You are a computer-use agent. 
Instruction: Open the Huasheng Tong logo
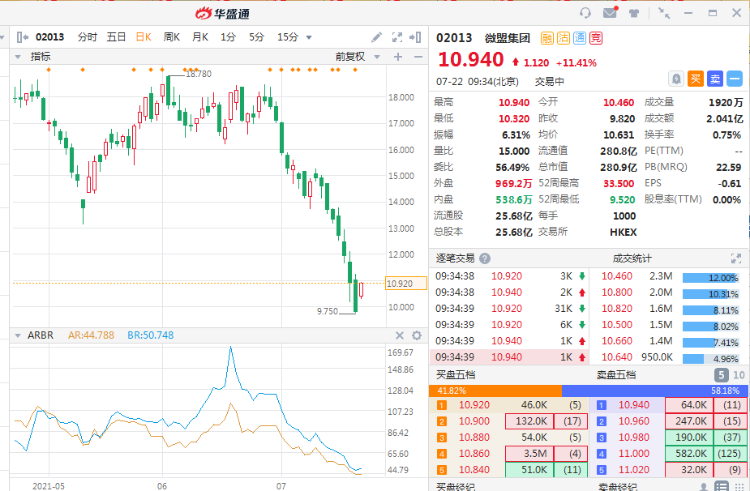[x=222, y=13]
